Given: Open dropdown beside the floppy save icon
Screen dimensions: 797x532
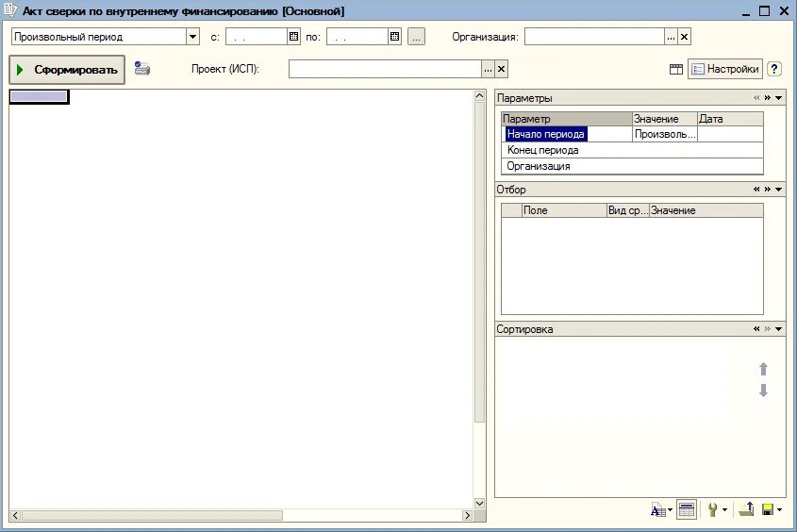Looking at the screenshot, I should pyautogui.click(x=779, y=509).
